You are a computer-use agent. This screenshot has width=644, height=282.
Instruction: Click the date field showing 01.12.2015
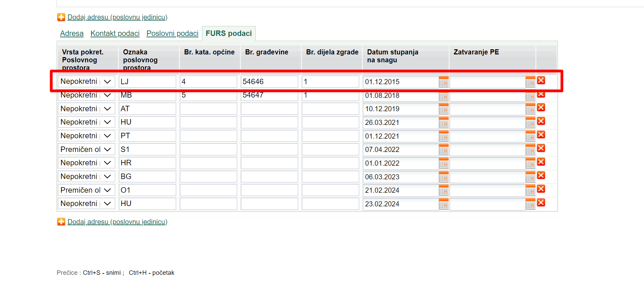(401, 82)
